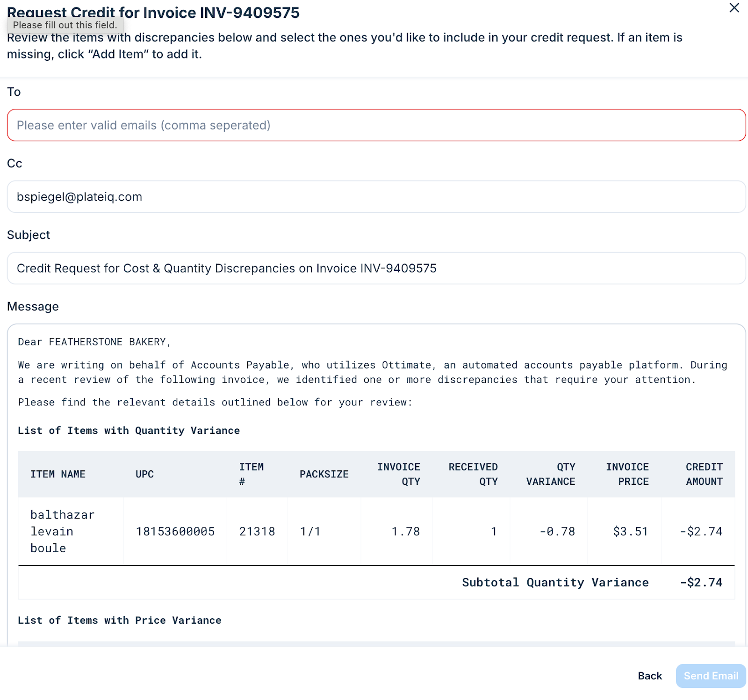Click the 'Please fill out this field' tooltip

point(65,25)
